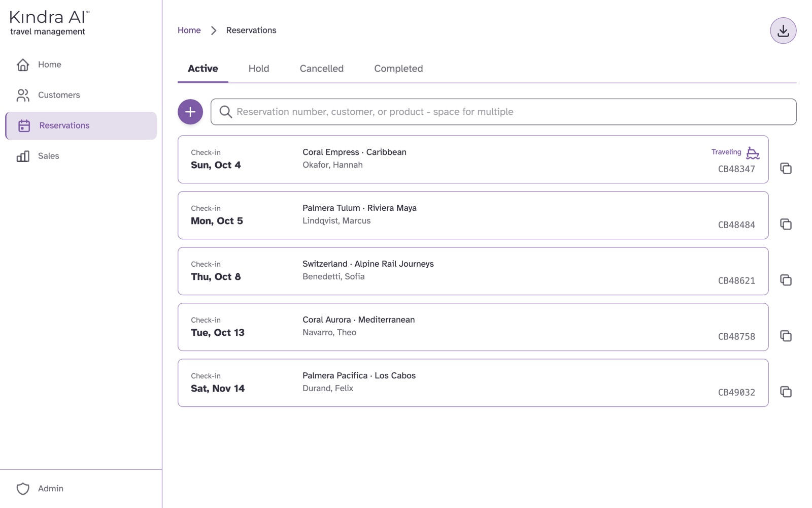Copy reservation CB48484 with copy icon
812x508 pixels.
point(786,224)
